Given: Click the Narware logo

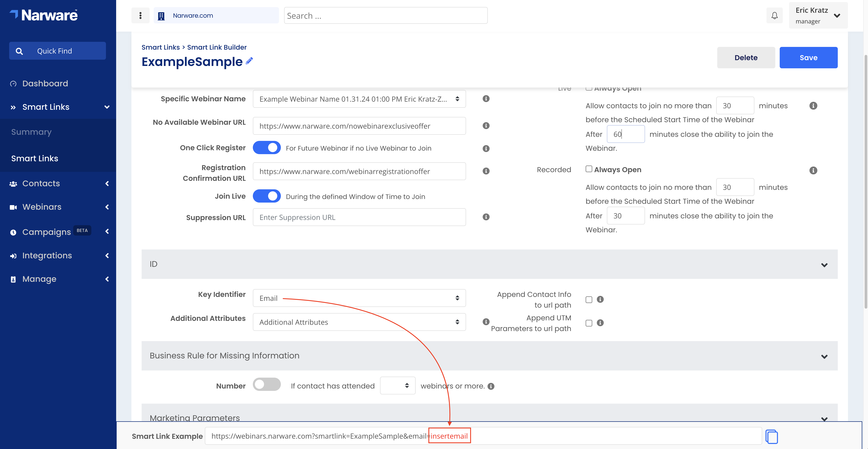Looking at the screenshot, I should tap(43, 15).
